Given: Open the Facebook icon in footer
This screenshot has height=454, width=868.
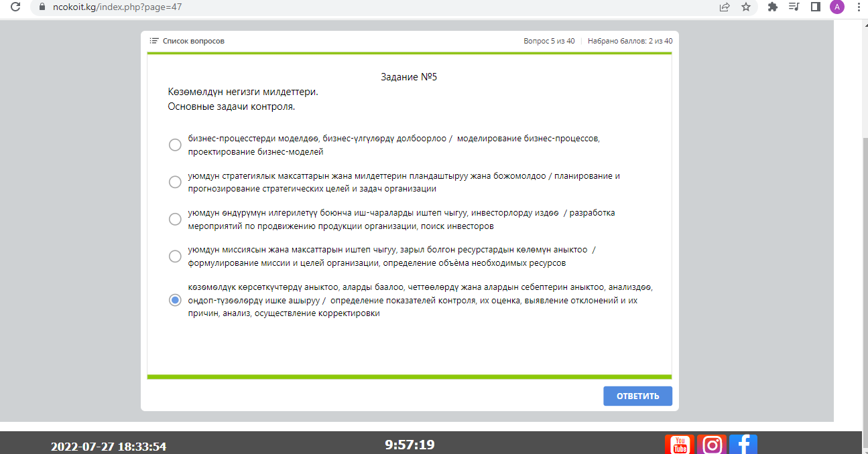Looking at the screenshot, I should (743, 445).
